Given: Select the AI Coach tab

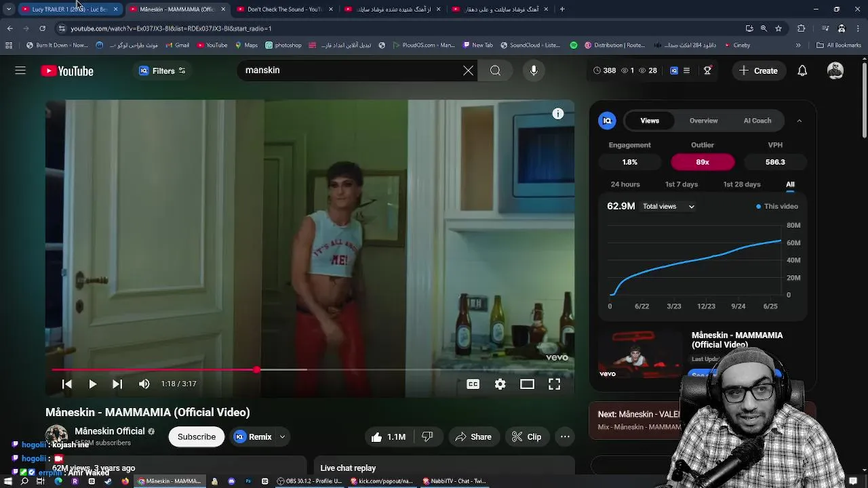Looking at the screenshot, I should pos(757,121).
